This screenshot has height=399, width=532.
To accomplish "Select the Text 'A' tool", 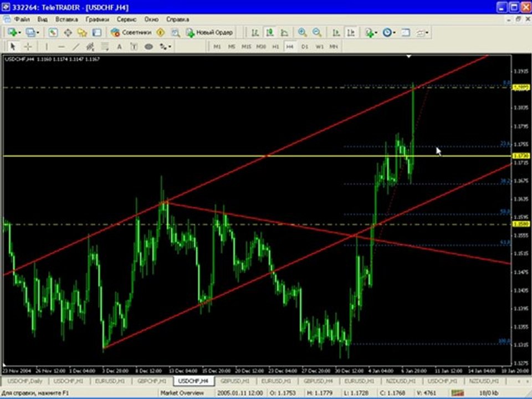I will [120, 47].
